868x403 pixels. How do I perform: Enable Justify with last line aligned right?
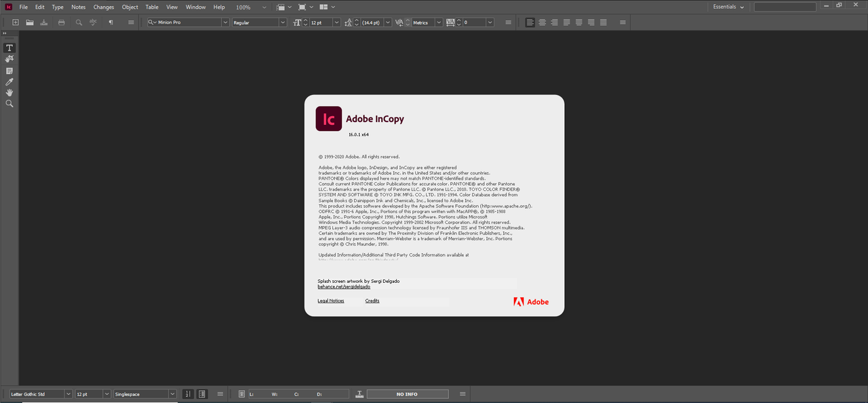591,22
